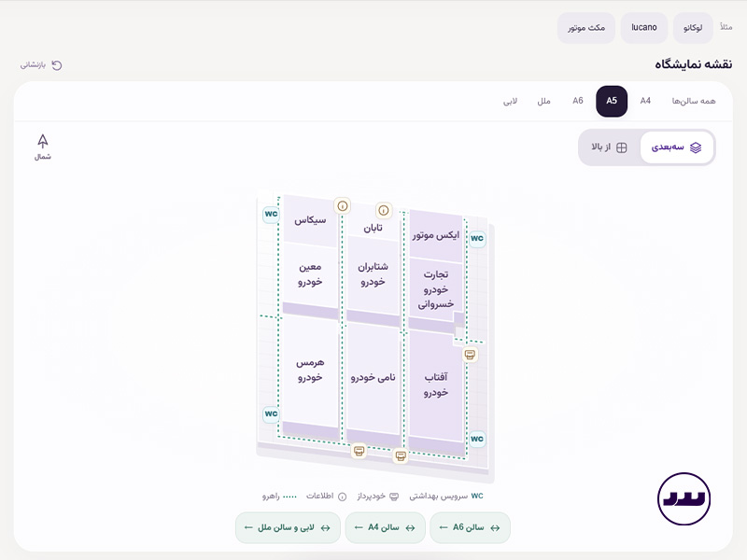Go to سالن A6 button

pyautogui.click(x=470, y=527)
